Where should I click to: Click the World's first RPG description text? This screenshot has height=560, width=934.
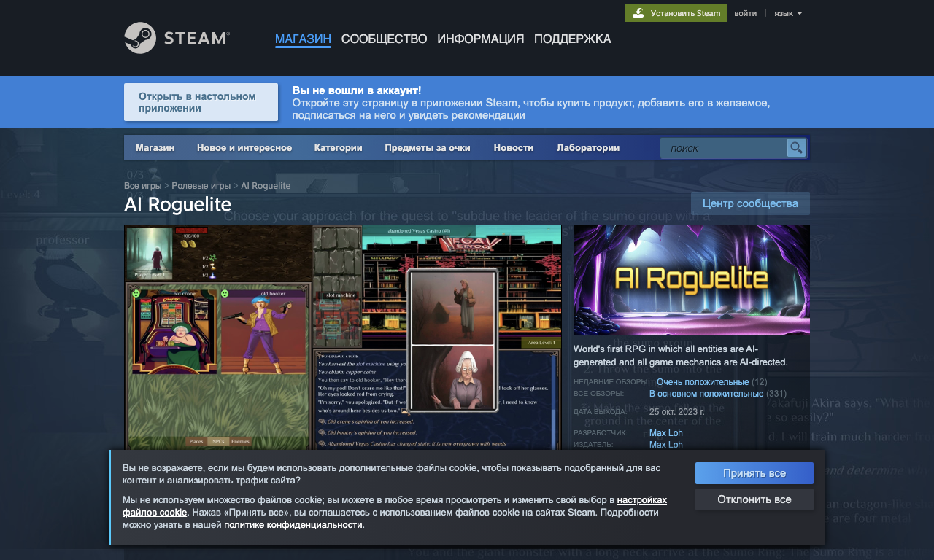[x=681, y=355]
